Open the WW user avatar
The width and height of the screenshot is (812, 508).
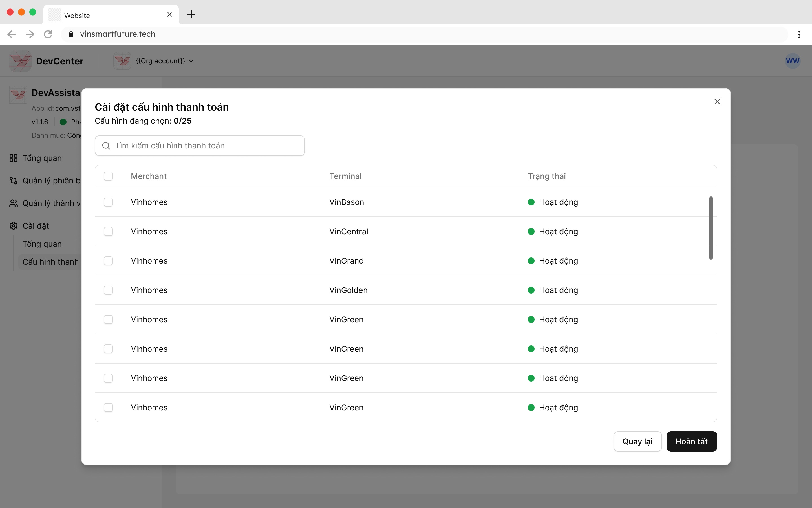point(793,61)
